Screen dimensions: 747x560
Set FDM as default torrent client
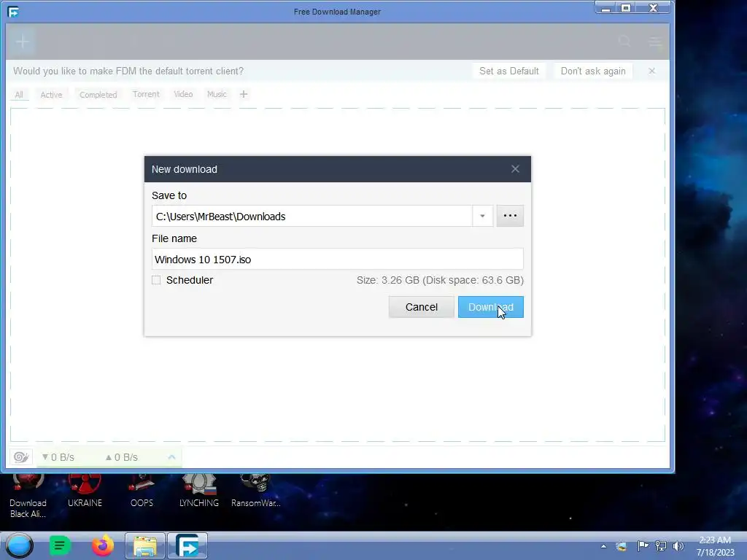pos(508,71)
